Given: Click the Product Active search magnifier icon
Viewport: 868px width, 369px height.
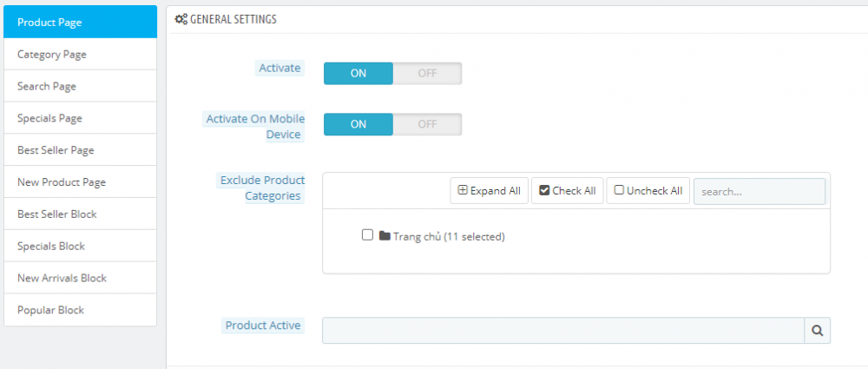Looking at the screenshot, I should click(x=818, y=330).
